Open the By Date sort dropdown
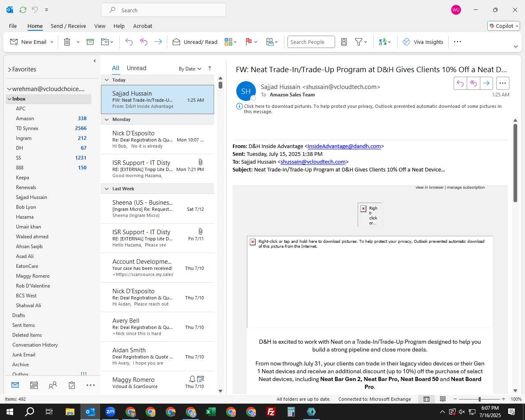525x420 pixels. tap(190, 68)
